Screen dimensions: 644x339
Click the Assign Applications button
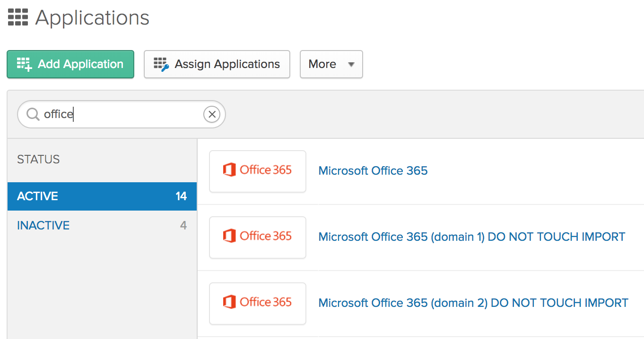[217, 64]
